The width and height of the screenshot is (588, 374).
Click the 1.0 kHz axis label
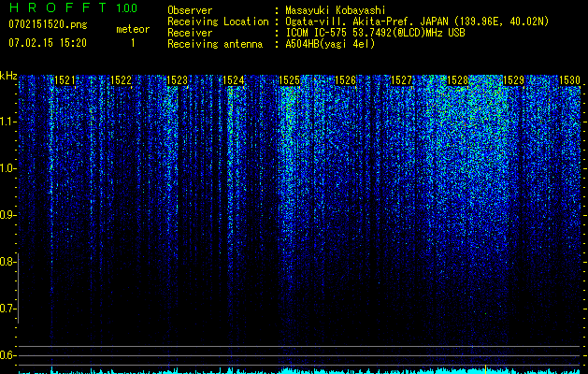click(x=7, y=168)
